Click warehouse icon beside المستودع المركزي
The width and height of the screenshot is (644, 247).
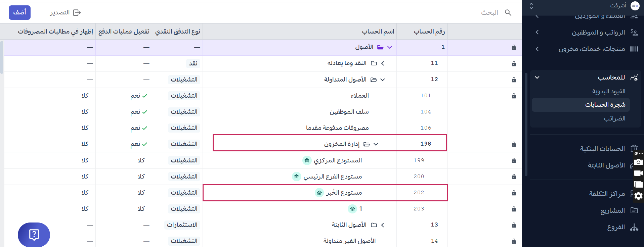coord(307,160)
